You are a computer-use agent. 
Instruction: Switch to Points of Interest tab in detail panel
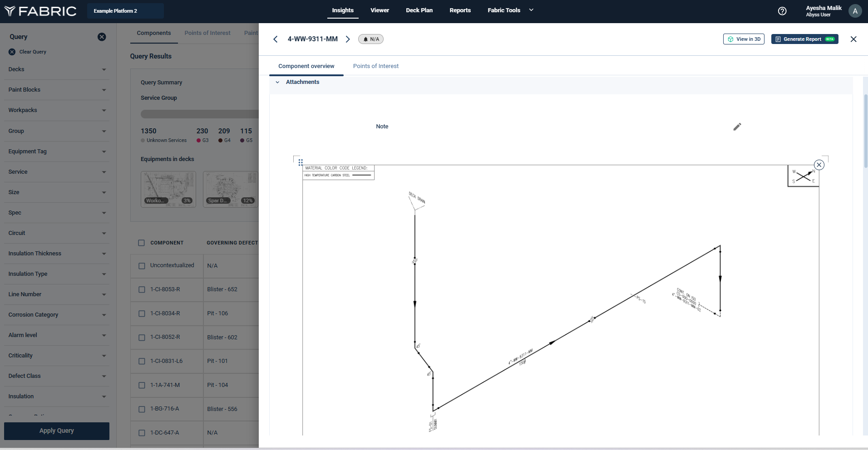[375, 66]
